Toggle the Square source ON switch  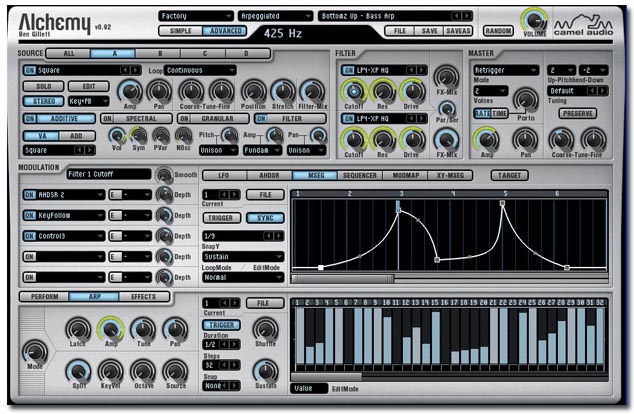[30, 70]
